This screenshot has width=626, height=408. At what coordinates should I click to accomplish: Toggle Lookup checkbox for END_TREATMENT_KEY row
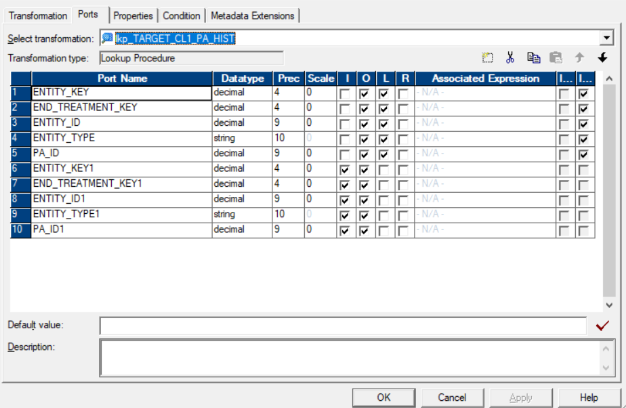384,109
